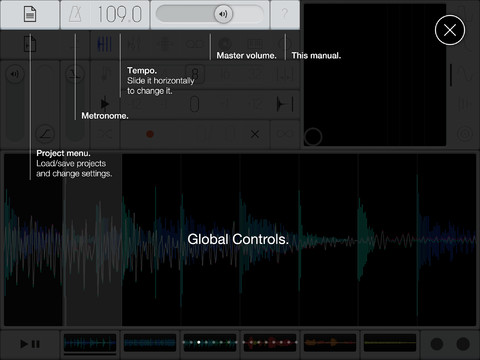Toggle the play/pause transport button
480x360 pixels.
tap(30, 344)
